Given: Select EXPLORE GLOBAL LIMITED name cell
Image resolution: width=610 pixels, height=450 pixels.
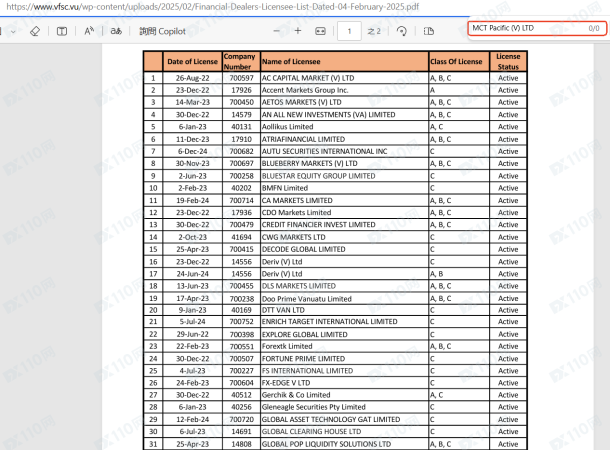Looking at the screenshot, I should click(344, 334).
